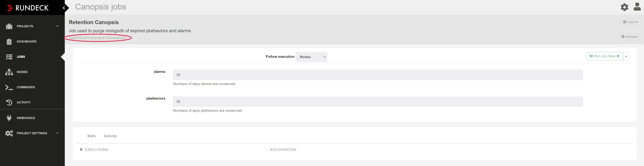Screen dimensions: 644x166
Task: Open Run Job Now options caret
Action: (626, 56)
